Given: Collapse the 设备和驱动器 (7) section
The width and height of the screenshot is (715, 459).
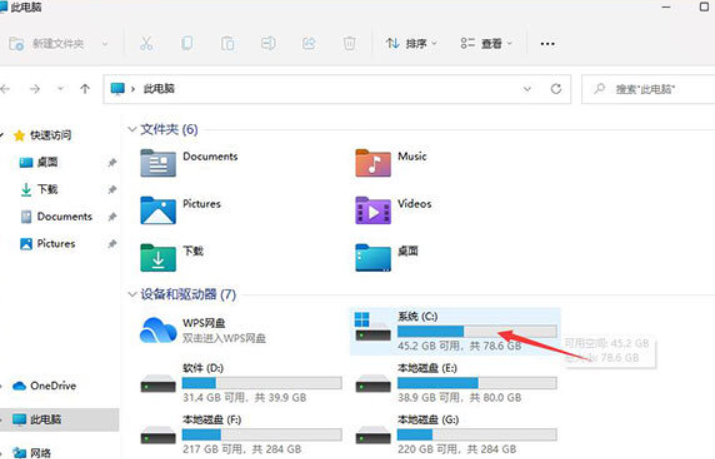Looking at the screenshot, I should pos(132,294).
